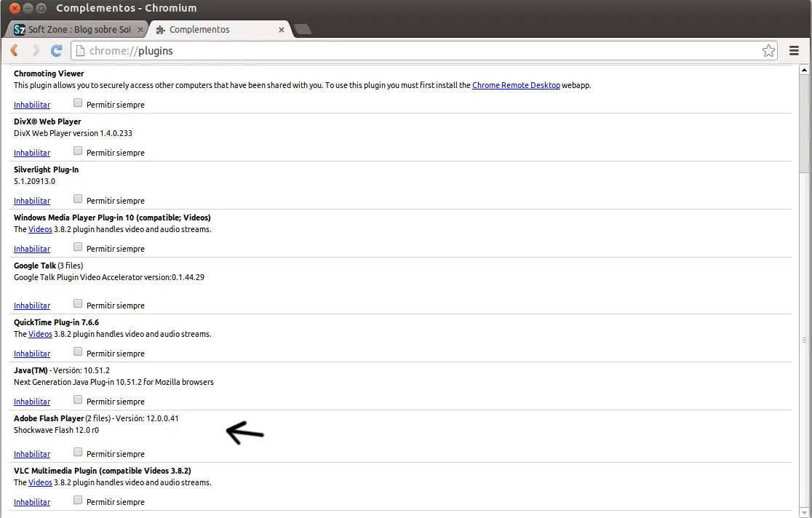Click the Soft Zone tab favicon
Screen dimensions: 812x518
click(20, 30)
